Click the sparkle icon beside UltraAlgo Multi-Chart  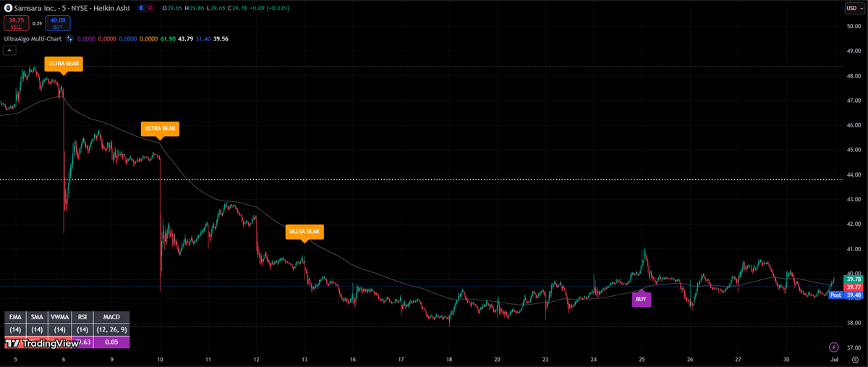click(69, 38)
